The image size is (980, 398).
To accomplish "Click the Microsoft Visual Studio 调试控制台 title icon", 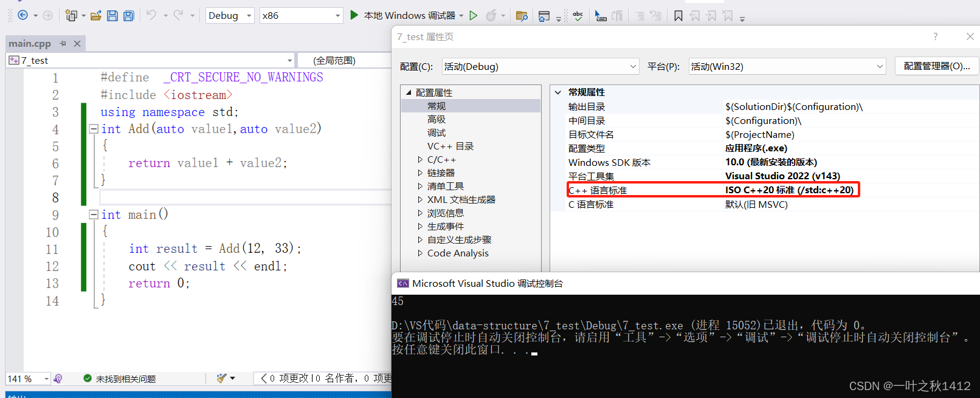I will tap(403, 283).
